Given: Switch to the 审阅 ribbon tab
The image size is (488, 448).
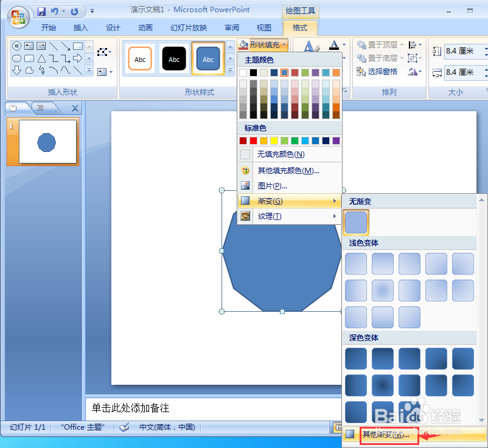Looking at the screenshot, I should [x=232, y=28].
